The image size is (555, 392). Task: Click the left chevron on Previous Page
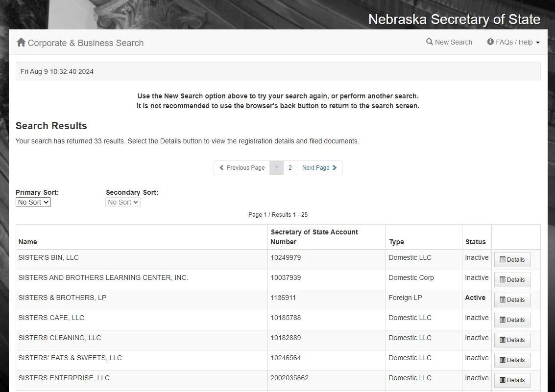tap(221, 167)
